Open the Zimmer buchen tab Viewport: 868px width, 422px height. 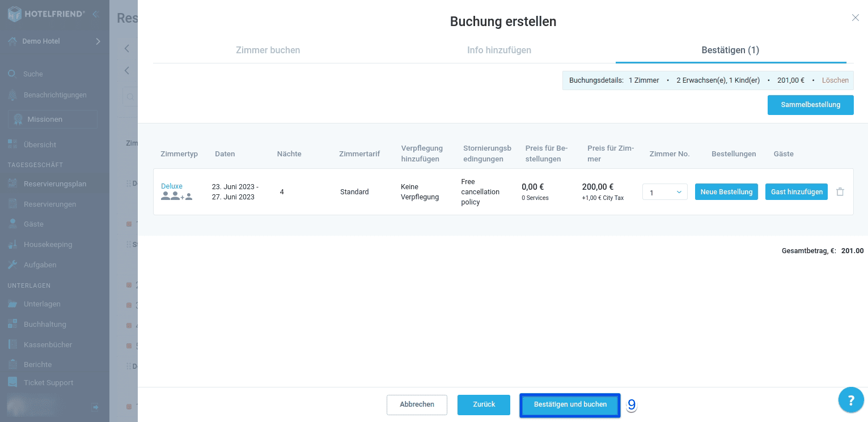(x=268, y=50)
